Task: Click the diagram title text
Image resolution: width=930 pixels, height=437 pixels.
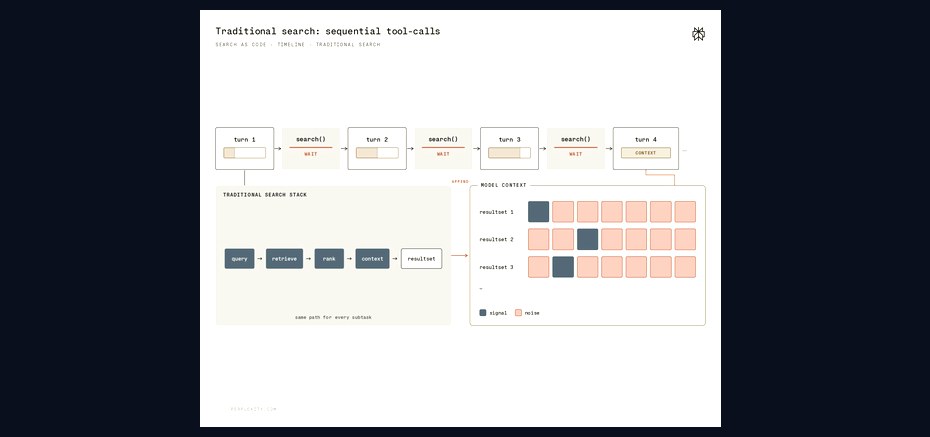Action: [328, 31]
